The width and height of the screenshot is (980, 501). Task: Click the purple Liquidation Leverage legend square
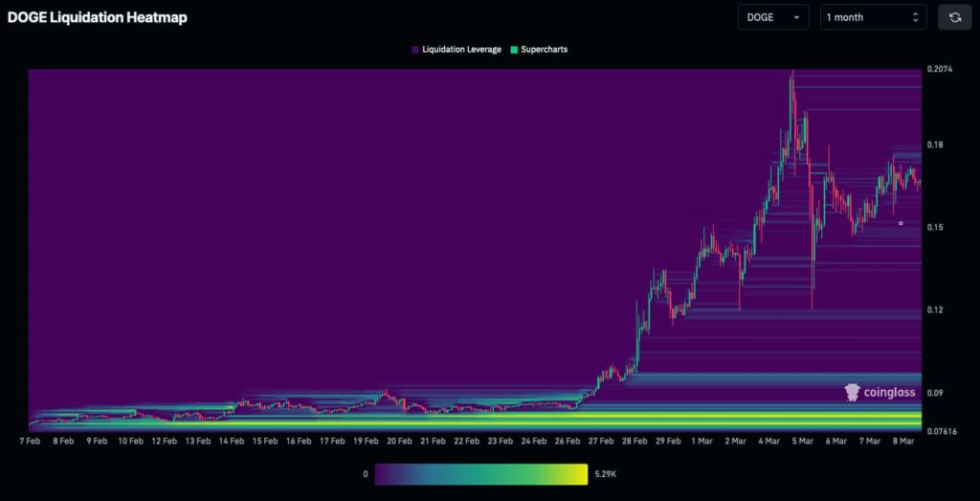[414, 49]
